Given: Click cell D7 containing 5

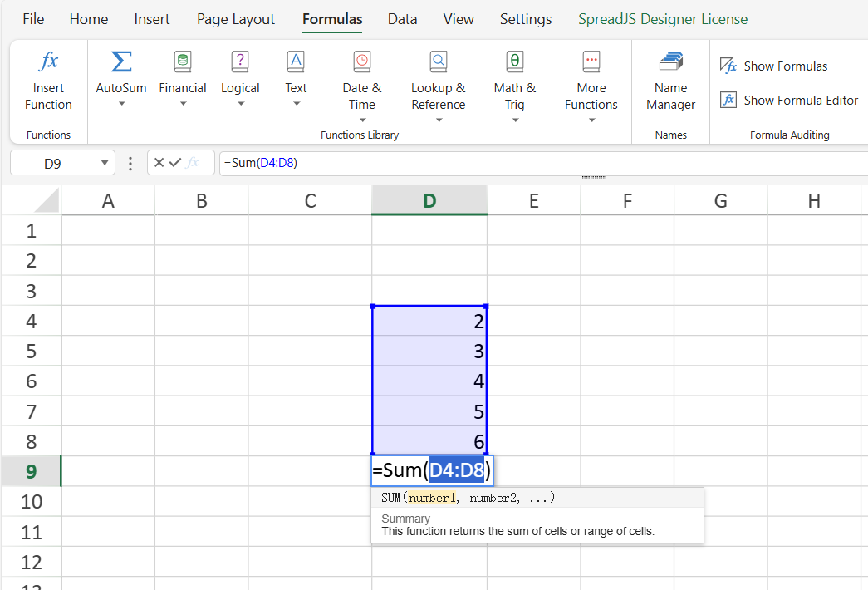Looking at the screenshot, I should tap(429, 411).
